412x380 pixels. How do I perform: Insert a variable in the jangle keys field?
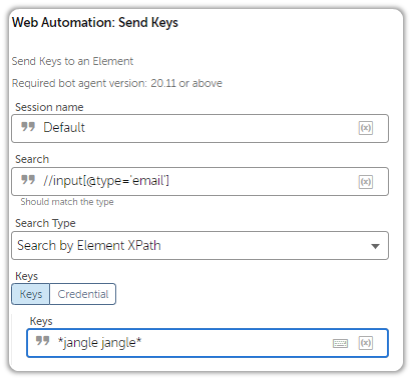tap(366, 343)
